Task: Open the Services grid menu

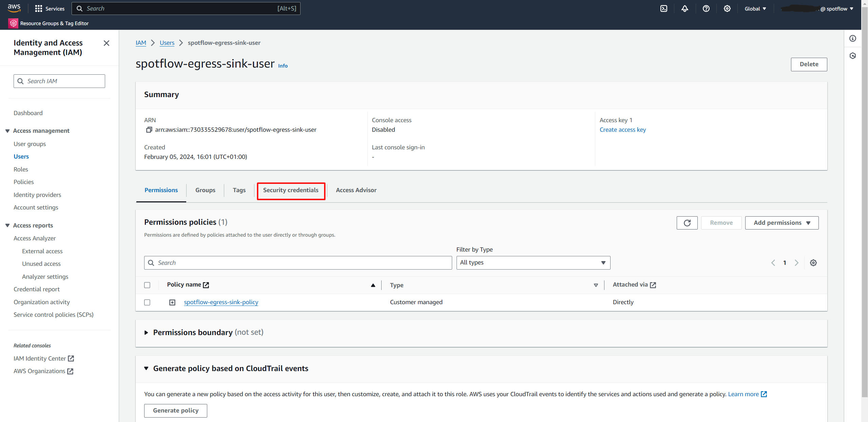Action: click(50, 8)
